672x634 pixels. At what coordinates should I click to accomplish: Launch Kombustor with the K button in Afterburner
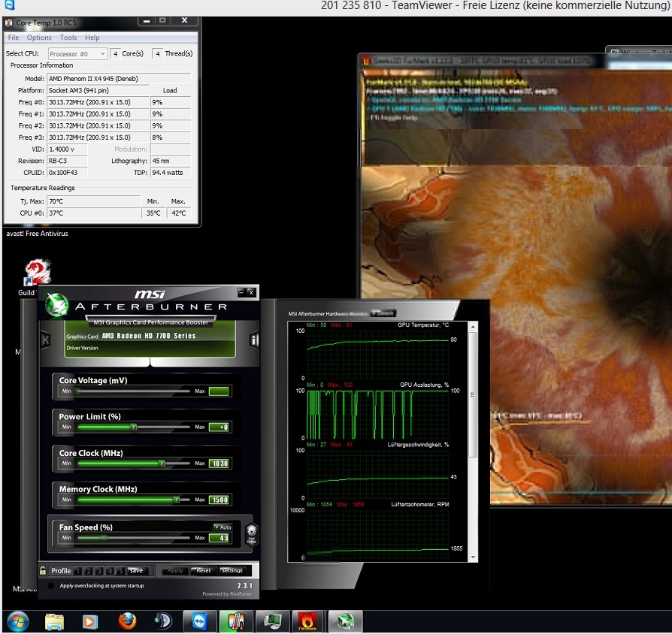[x=45, y=340]
